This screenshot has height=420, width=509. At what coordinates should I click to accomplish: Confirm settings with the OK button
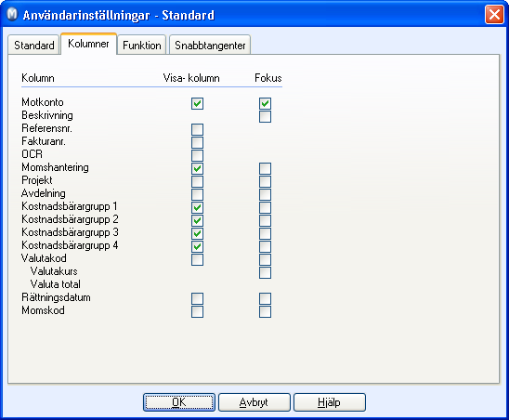(x=179, y=402)
